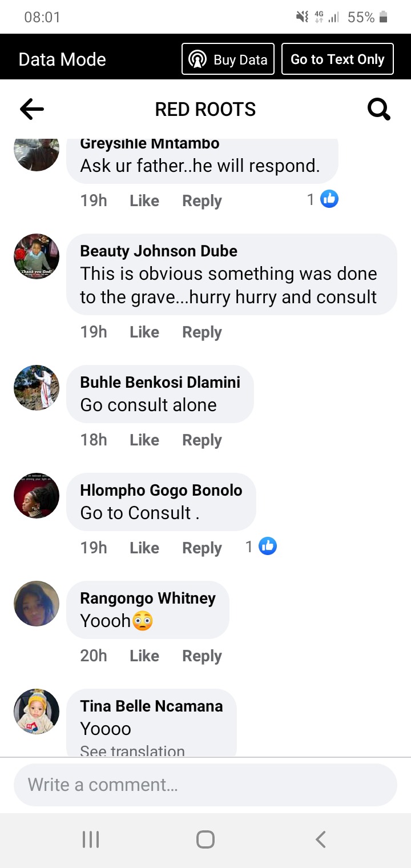The image size is (411, 868).
Task: Tap the Buy Data button
Action: pyautogui.click(x=228, y=59)
